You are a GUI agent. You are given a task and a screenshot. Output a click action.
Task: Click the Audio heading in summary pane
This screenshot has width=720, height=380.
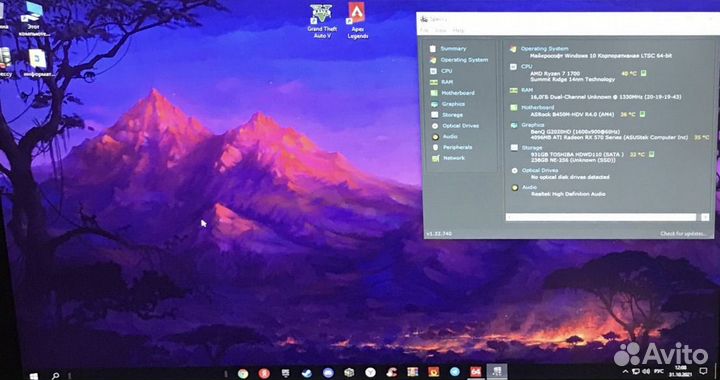click(529, 187)
